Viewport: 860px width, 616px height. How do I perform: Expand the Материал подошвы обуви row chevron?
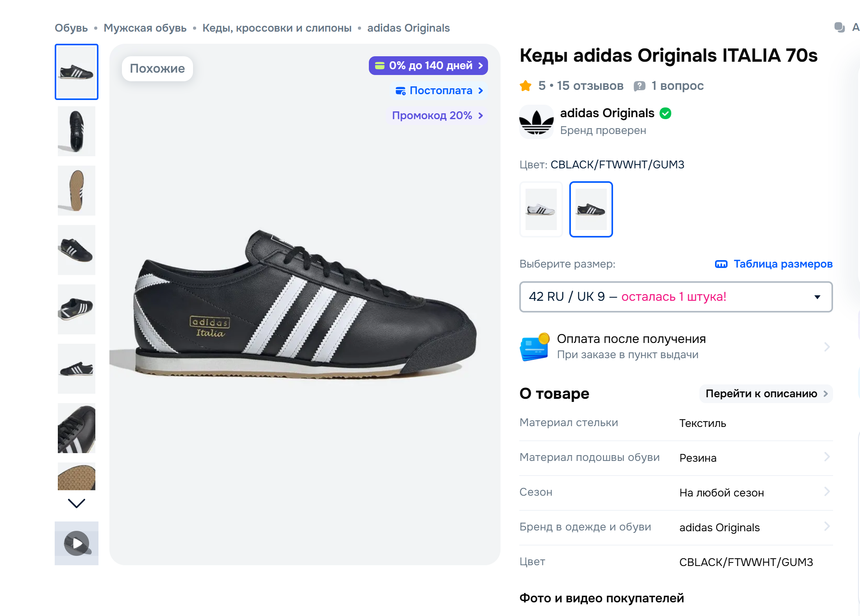(x=827, y=457)
